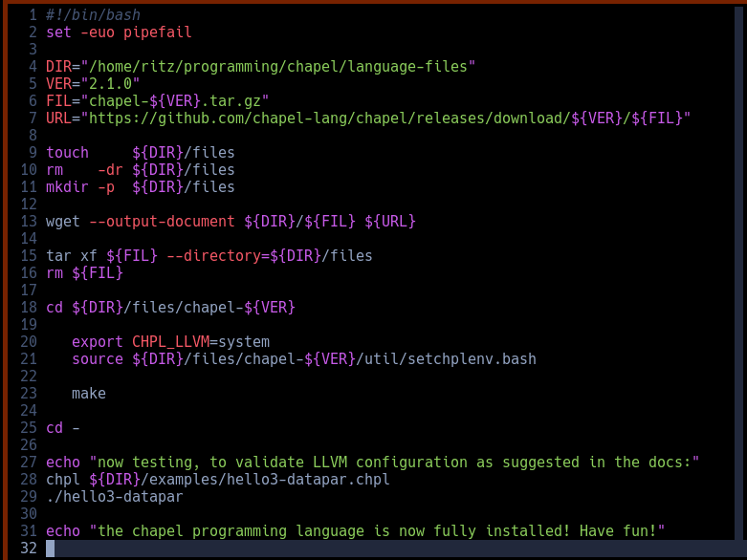Click 'rm ${FIL}' on line 16
The width and height of the screenshot is (747, 560).
[x=84, y=272]
